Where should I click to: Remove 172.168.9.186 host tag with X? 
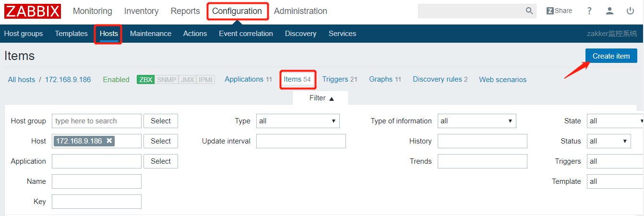(109, 141)
